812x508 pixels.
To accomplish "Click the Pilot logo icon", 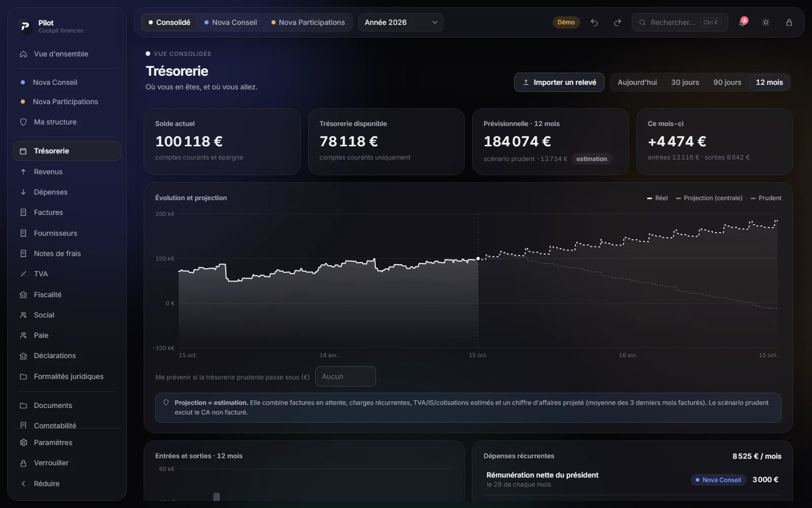I will point(25,26).
